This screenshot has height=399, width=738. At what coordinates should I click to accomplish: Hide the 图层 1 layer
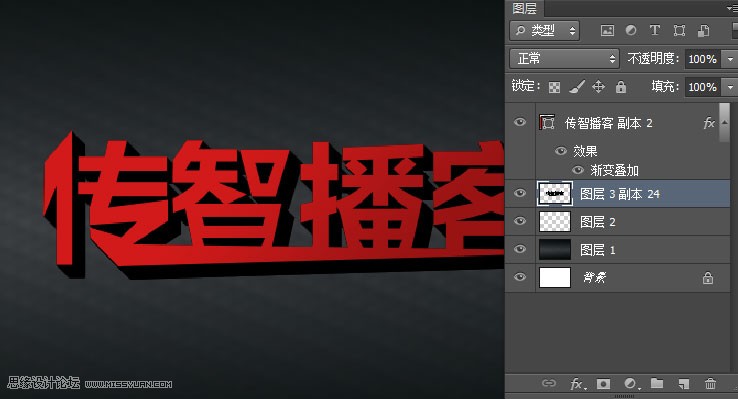tap(520, 249)
